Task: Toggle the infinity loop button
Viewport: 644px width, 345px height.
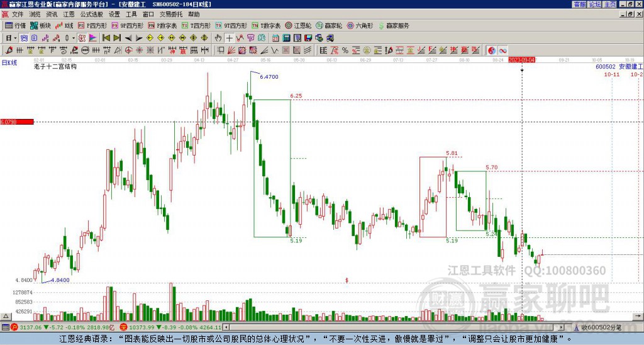Action: (502, 50)
